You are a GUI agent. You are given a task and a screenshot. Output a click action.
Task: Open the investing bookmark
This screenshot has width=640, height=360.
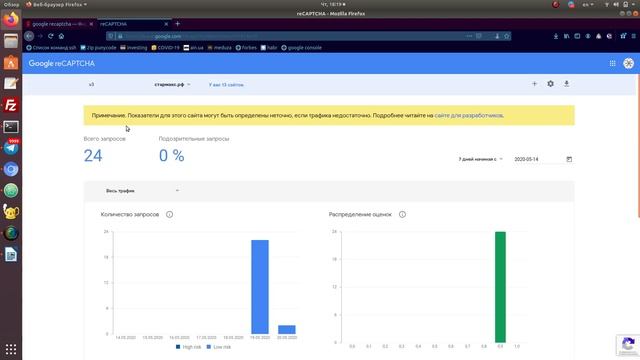pyautogui.click(x=133, y=48)
